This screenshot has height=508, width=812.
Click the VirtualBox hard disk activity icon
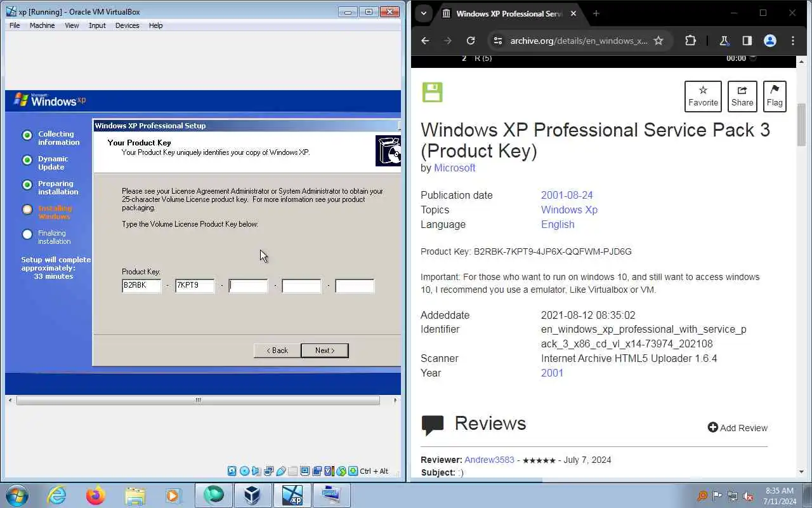[232, 471]
